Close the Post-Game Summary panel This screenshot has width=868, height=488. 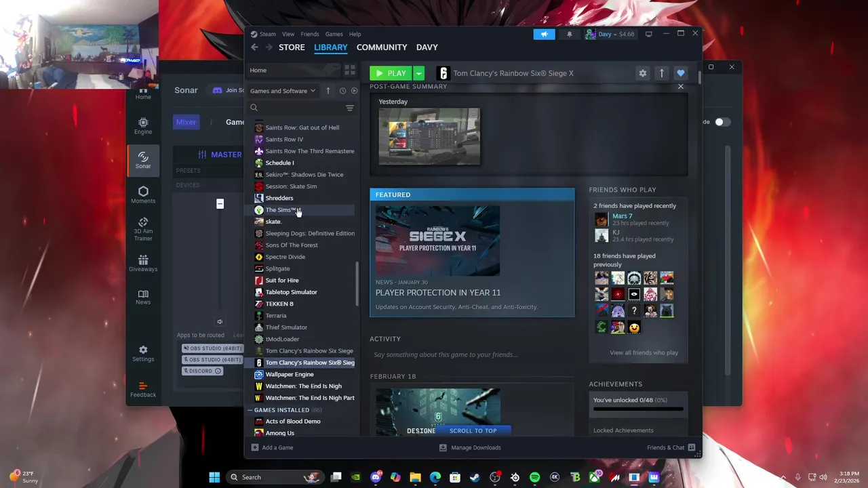(x=681, y=86)
